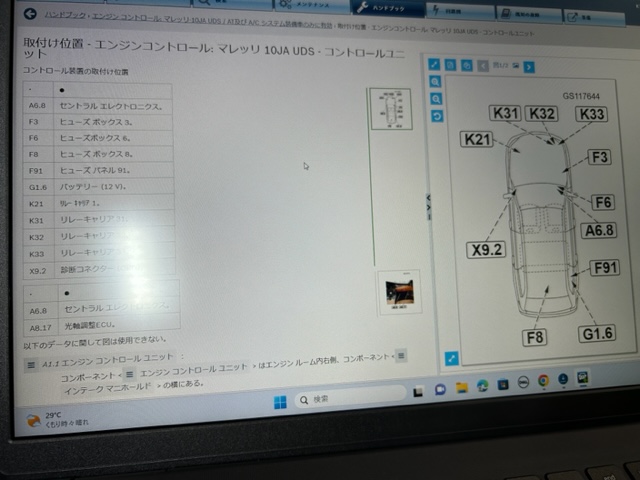Click the K21 label in the diagram

pos(476,139)
